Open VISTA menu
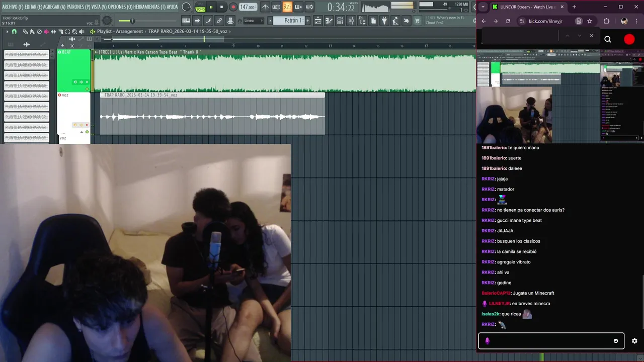Viewport: 644px width, 362px height. click(x=99, y=7)
